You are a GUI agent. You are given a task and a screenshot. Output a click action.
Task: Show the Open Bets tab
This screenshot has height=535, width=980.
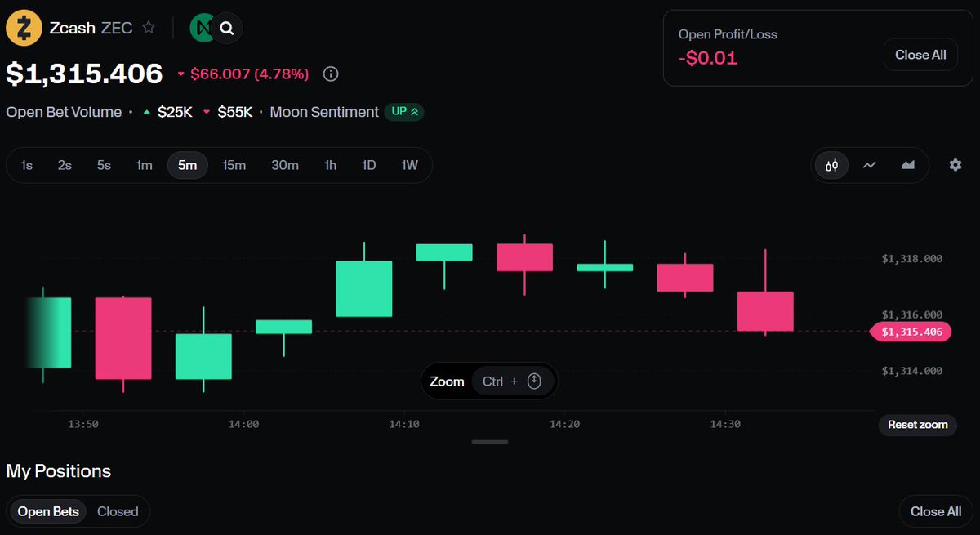[48, 511]
